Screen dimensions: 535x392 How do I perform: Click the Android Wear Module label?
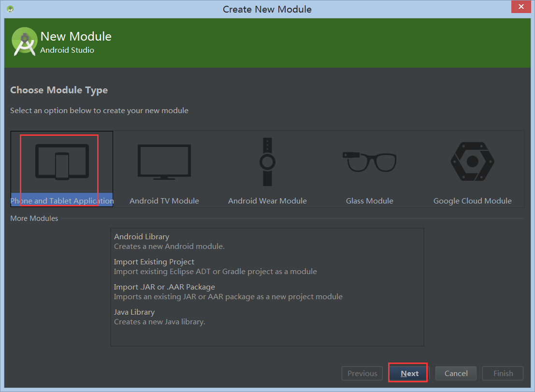[268, 201]
